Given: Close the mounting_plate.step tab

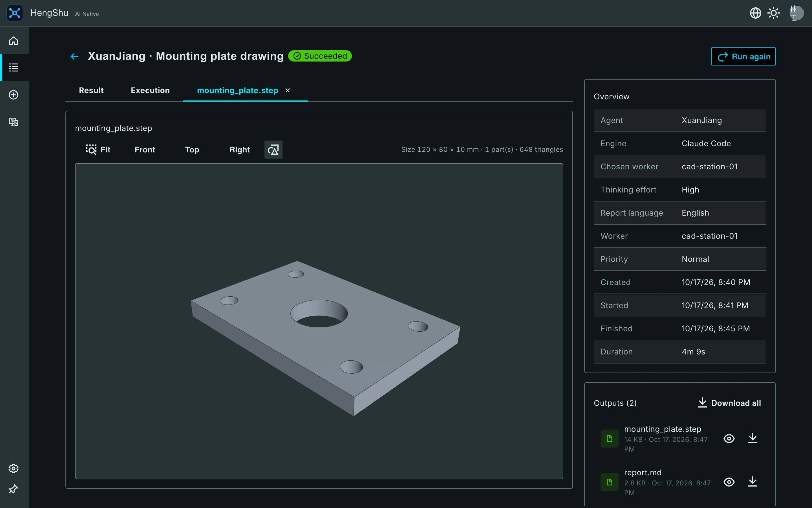Looking at the screenshot, I should click(x=288, y=90).
